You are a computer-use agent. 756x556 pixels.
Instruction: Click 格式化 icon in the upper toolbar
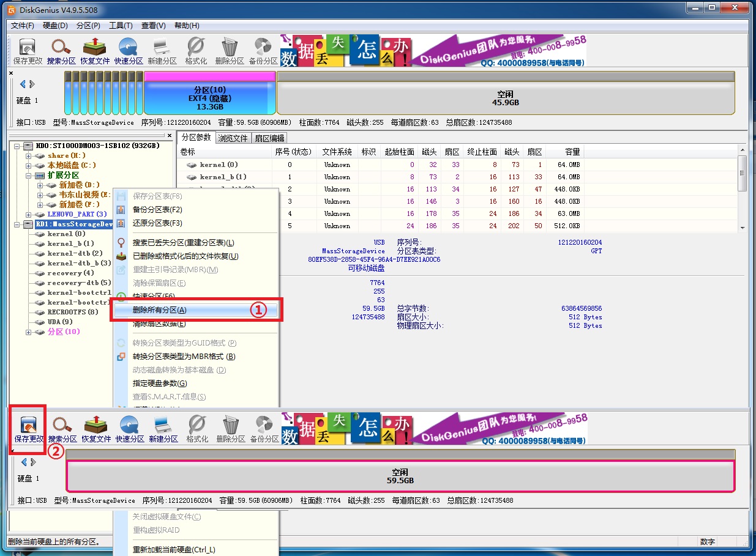[196, 51]
